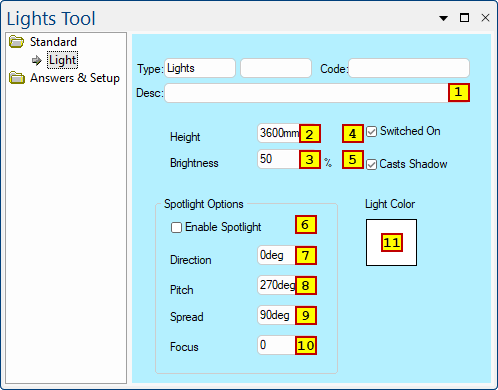Image resolution: width=498 pixels, height=390 pixels.
Task: Close the Lights Tool panel
Action: [485, 18]
